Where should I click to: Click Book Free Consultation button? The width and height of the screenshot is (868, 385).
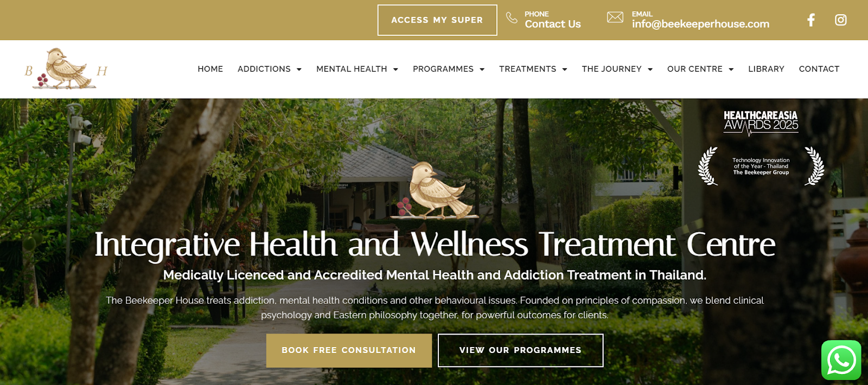pos(349,350)
